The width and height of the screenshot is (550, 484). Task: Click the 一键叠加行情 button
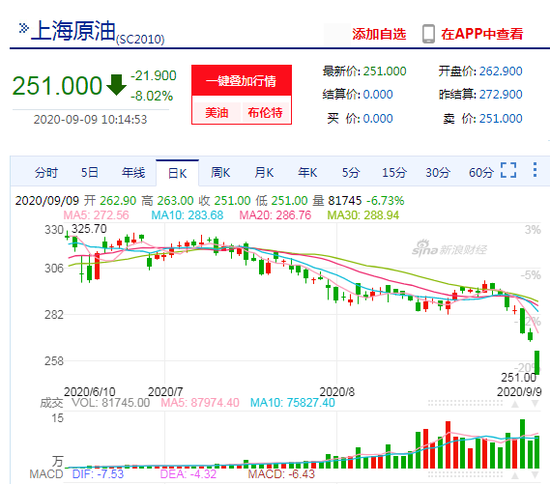click(x=241, y=81)
